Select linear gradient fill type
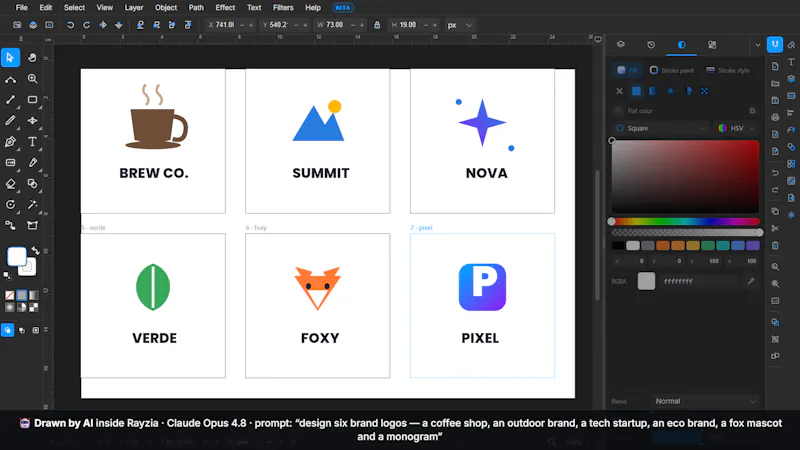This screenshot has height=450, width=800. coord(653,91)
